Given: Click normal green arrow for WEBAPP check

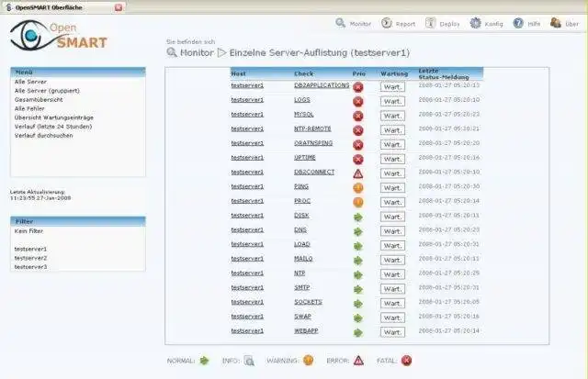Looking at the screenshot, I should pos(358,332).
